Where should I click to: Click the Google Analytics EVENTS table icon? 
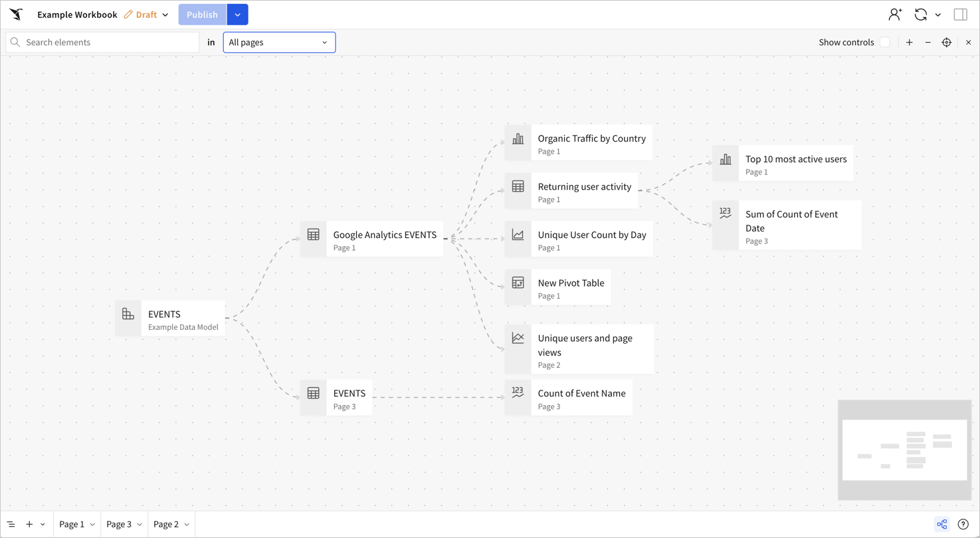[314, 235]
